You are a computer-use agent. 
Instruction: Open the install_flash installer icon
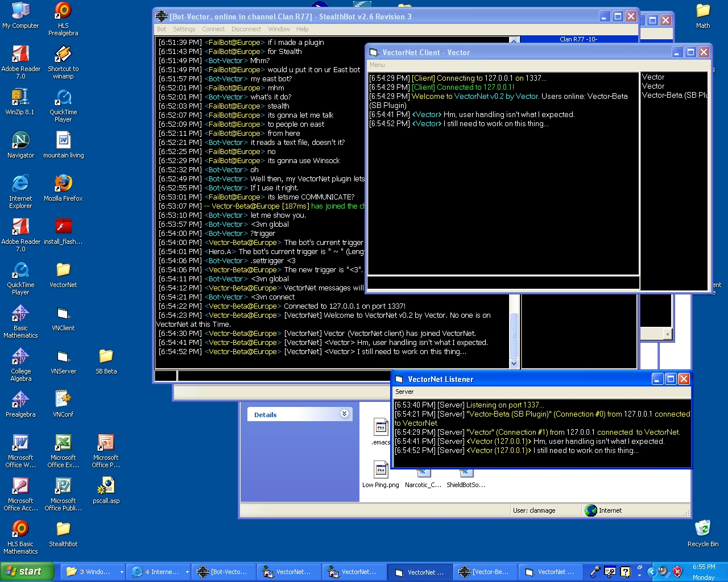click(63, 231)
